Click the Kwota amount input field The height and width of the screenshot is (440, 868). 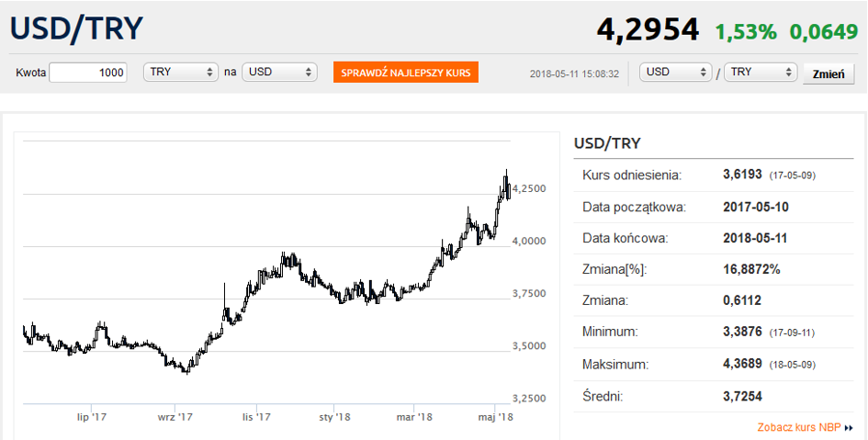pyautogui.click(x=88, y=73)
